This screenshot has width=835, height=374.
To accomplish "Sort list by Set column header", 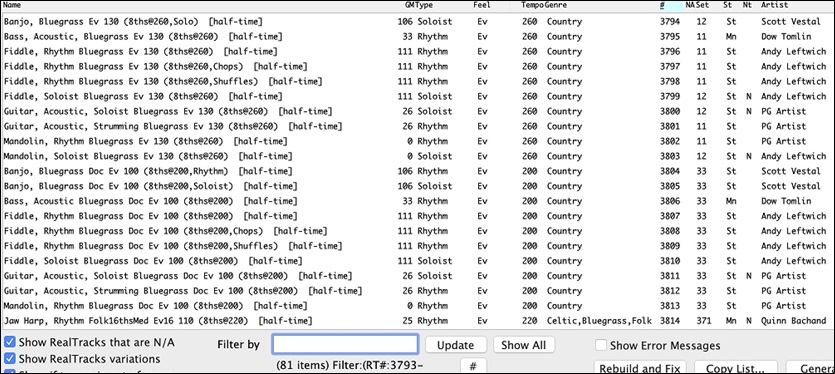I will (x=702, y=5).
